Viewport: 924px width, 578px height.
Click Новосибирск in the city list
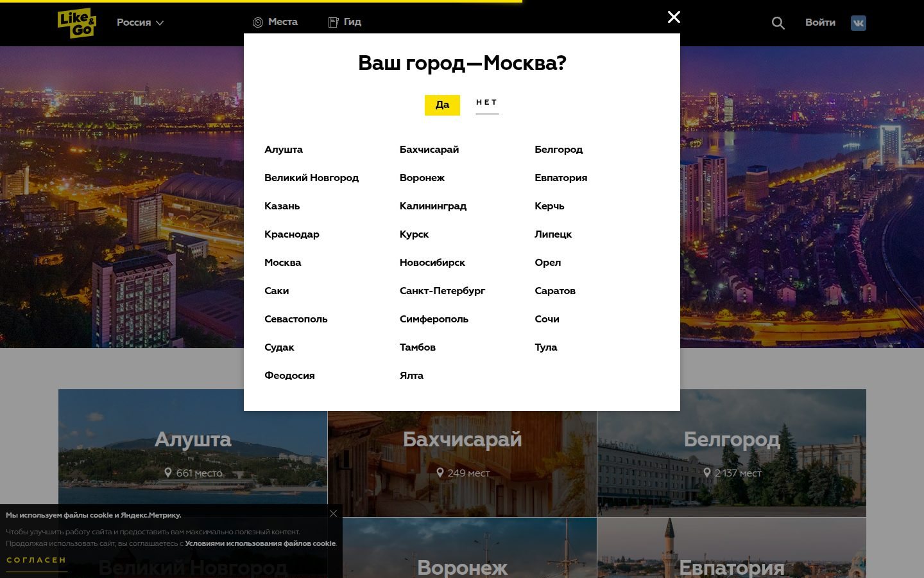pos(432,263)
